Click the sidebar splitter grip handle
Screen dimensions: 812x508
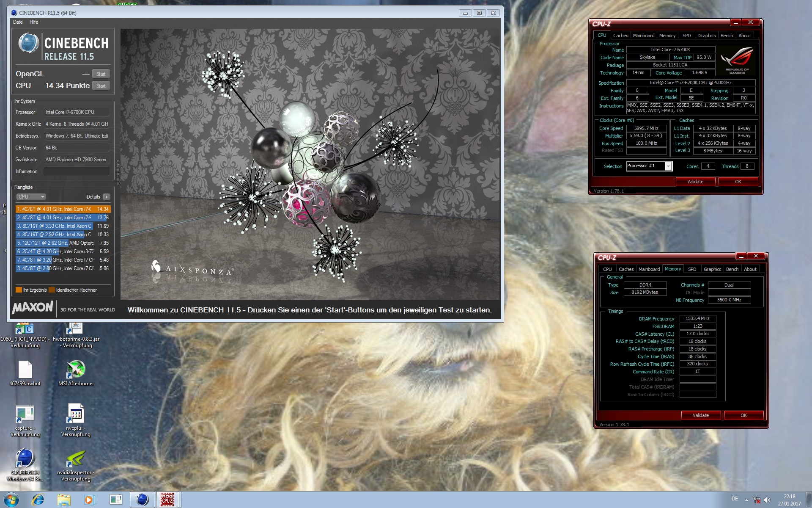[x=118, y=173]
